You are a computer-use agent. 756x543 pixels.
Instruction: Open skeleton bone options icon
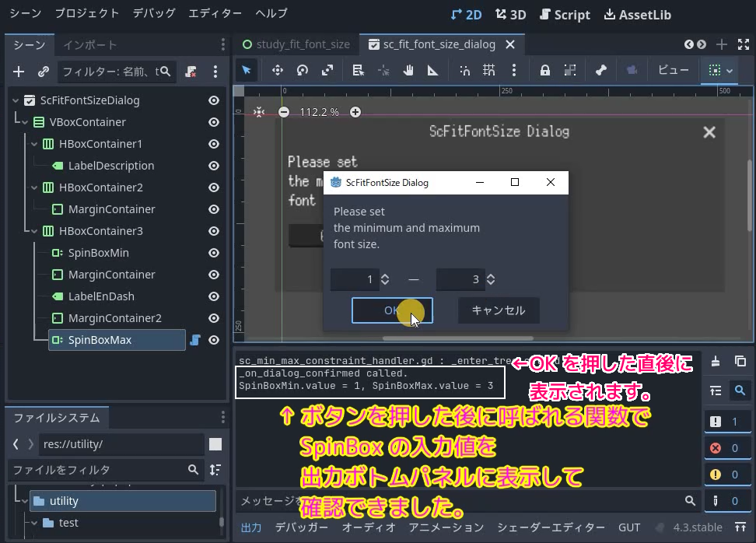(x=600, y=71)
